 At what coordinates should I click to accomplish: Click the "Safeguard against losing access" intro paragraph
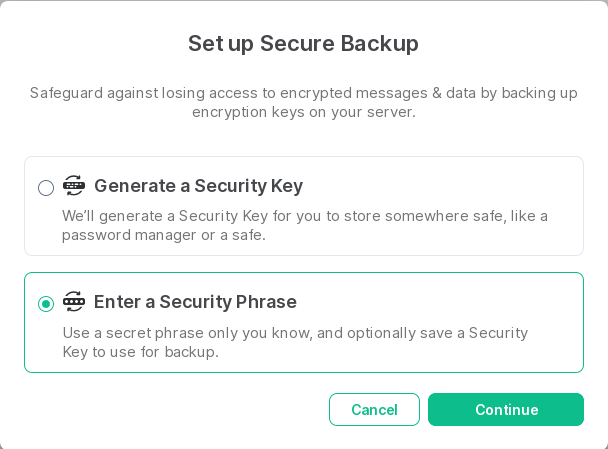pos(303,93)
